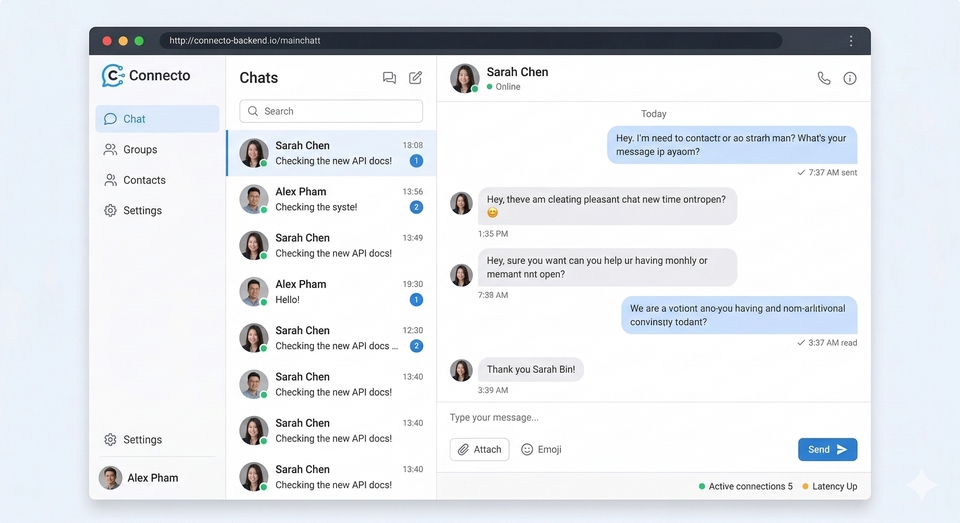Select Chat in the sidebar
Viewport: 960px width, 523px height.
(157, 119)
